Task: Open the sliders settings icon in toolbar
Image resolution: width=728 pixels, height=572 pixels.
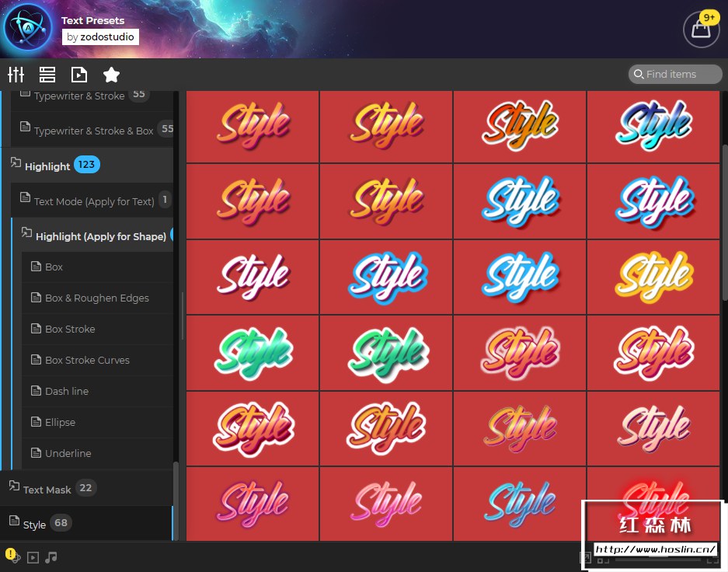Action: (16, 75)
